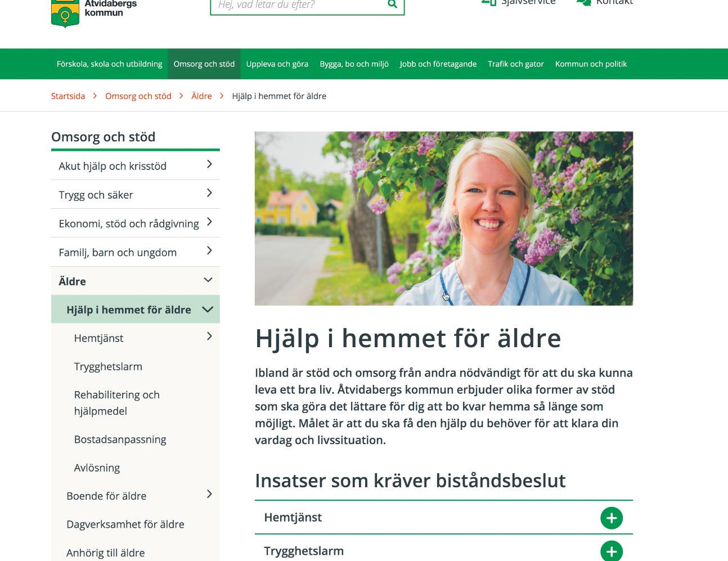Collapse the Äldre section chevron
This screenshot has height=561, width=728.
point(208,280)
